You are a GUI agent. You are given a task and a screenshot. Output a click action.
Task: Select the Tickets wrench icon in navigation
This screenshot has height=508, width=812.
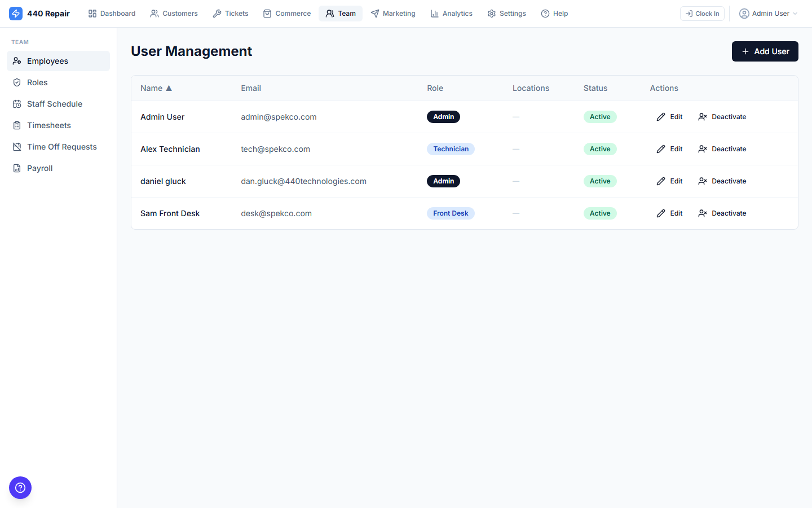[216, 13]
